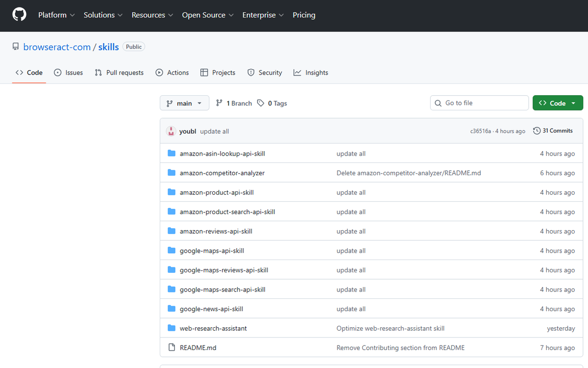Click the Code angle-brackets tab icon
Screen dimensions: 588x368
pos(19,72)
